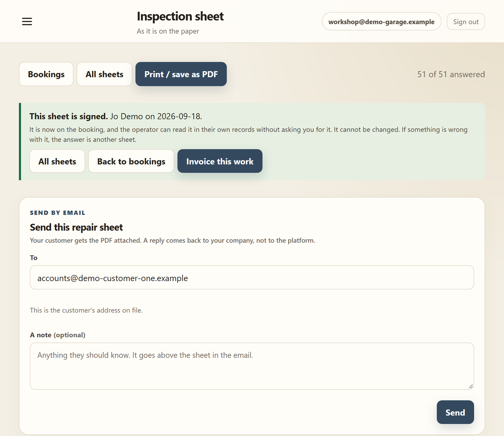Click into the optional note textarea
Screen dimensions: 504x436
click(252, 366)
